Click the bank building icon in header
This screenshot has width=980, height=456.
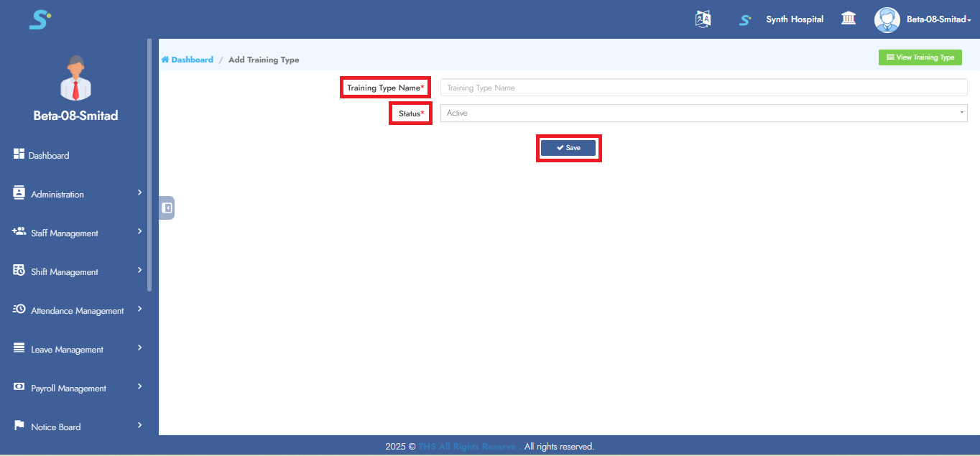(x=848, y=19)
